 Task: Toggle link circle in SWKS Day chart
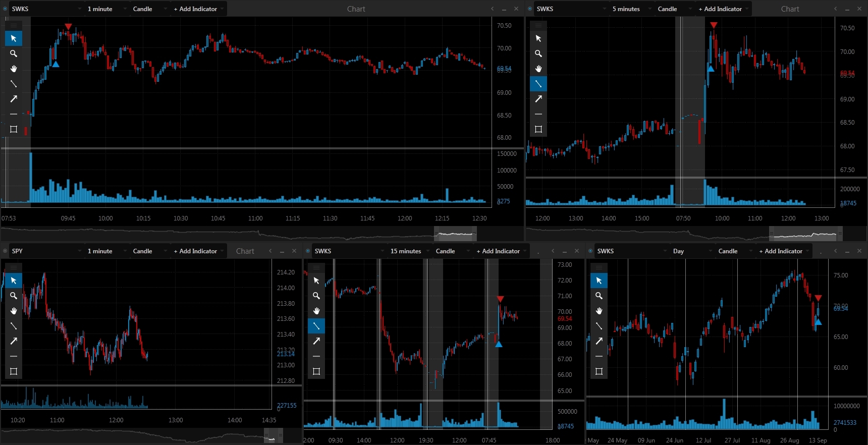(x=590, y=251)
